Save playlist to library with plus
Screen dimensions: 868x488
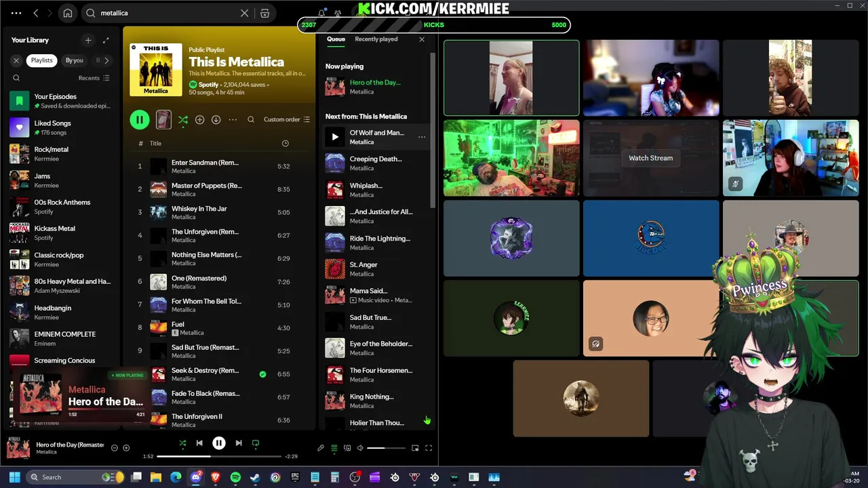click(x=199, y=120)
